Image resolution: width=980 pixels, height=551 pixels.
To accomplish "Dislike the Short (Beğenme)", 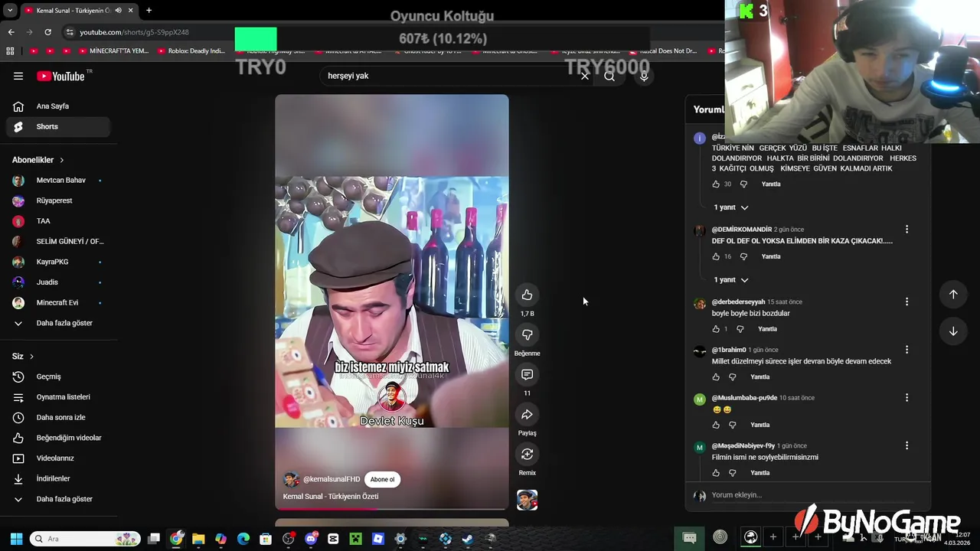I will (x=527, y=335).
